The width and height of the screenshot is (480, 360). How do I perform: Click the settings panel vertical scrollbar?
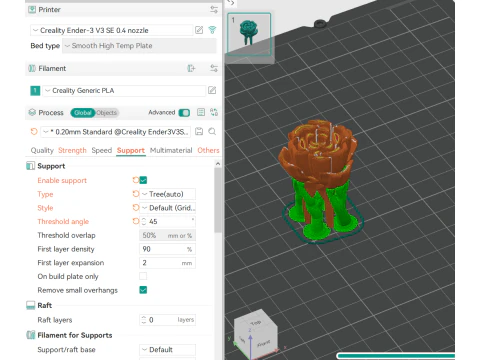(218, 200)
